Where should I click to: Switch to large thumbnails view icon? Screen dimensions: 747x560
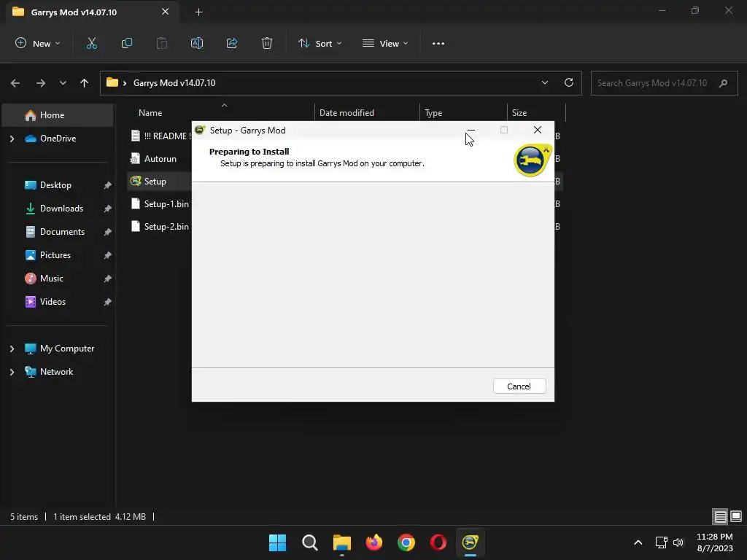tap(736, 516)
